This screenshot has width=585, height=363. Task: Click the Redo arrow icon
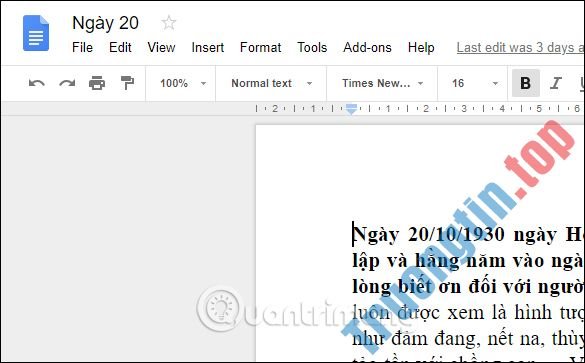click(x=67, y=83)
